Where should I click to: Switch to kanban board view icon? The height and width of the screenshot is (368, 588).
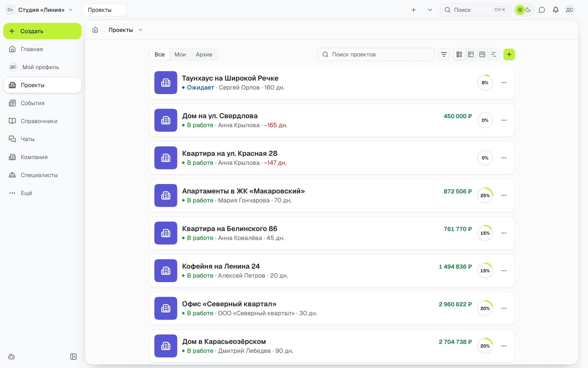click(482, 55)
